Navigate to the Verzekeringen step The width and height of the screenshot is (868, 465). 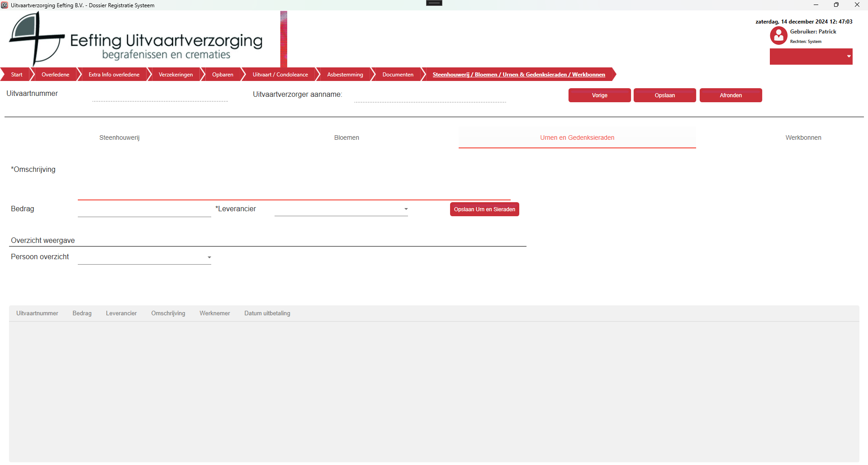pos(175,75)
